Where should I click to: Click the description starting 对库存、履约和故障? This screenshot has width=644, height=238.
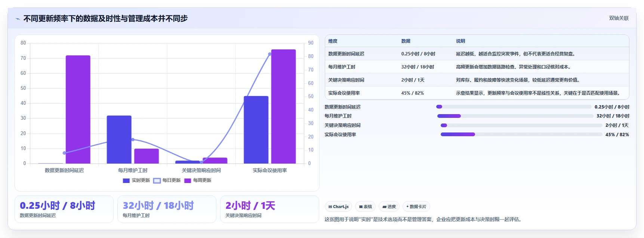click(x=518, y=80)
